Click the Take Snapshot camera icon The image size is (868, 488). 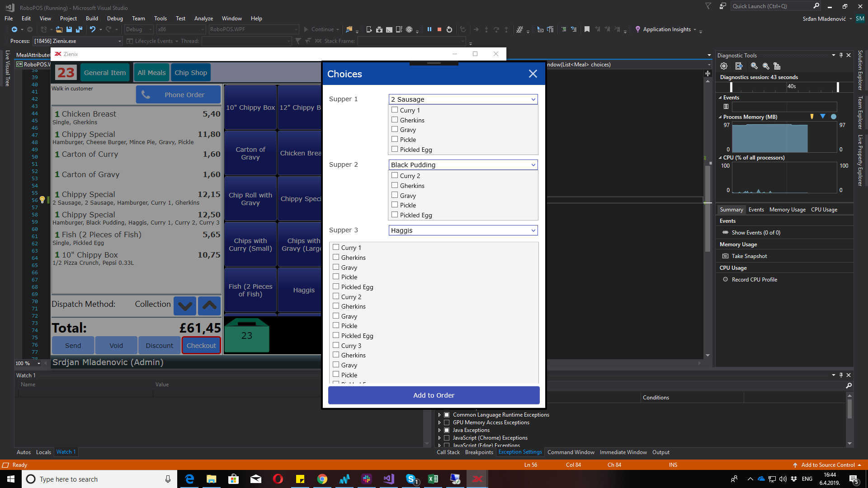pos(726,256)
